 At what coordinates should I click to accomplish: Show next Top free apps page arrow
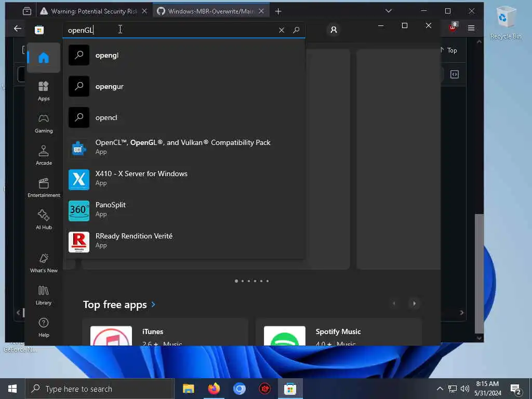(414, 303)
